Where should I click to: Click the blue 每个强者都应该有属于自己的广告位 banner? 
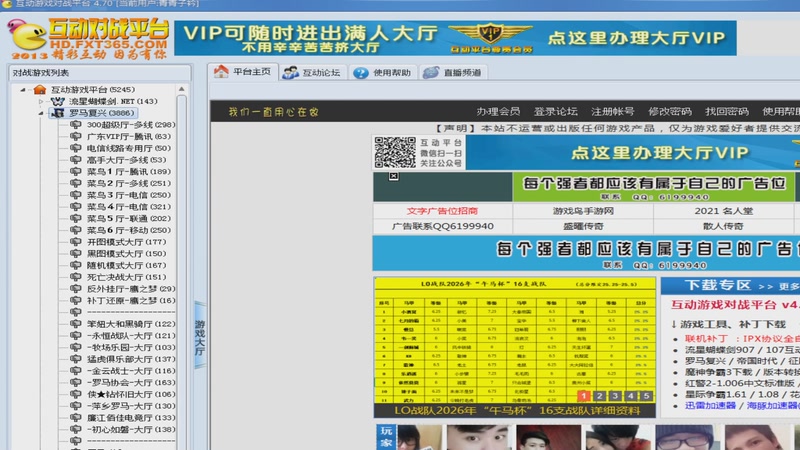(586, 254)
